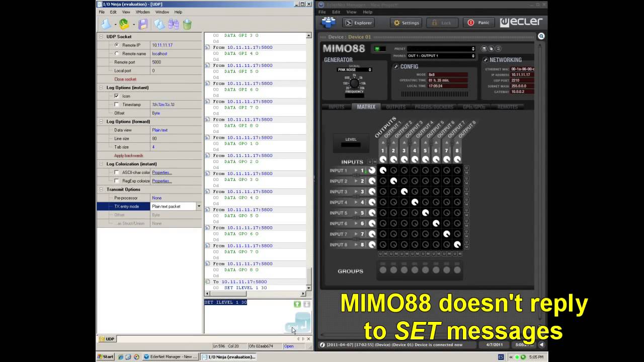Click the save floppy-disk icon in I/O Ninja toolbar

click(143, 24)
